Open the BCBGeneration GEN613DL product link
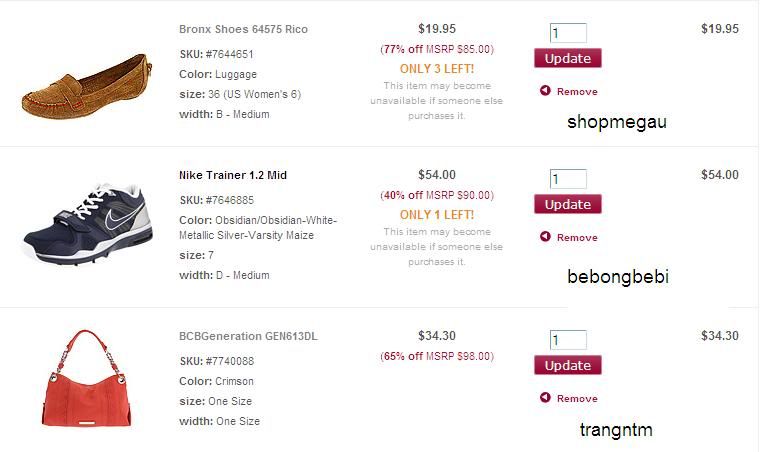Image resolution: width=766 pixels, height=452 pixels. click(247, 336)
